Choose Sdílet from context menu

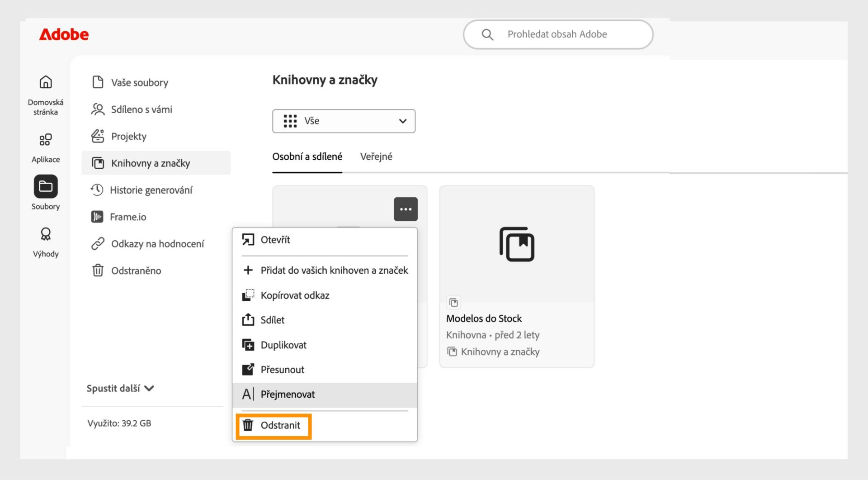coord(325,320)
